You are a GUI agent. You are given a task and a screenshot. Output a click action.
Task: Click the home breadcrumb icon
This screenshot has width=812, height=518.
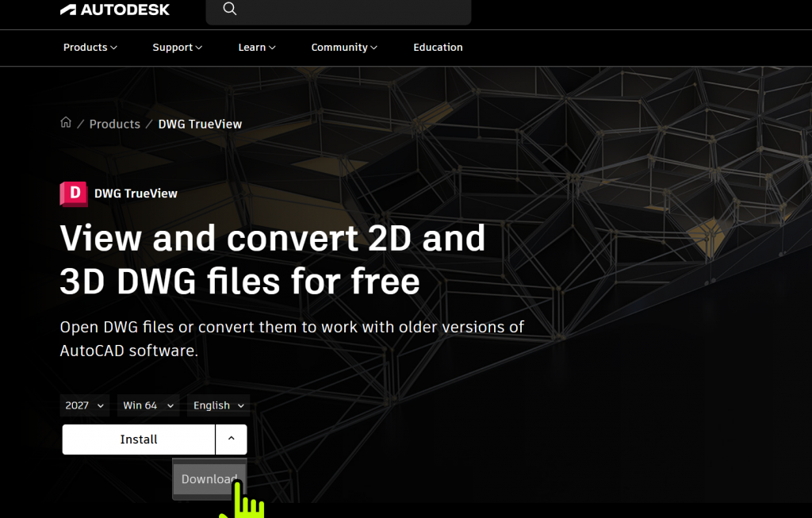[66, 123]
